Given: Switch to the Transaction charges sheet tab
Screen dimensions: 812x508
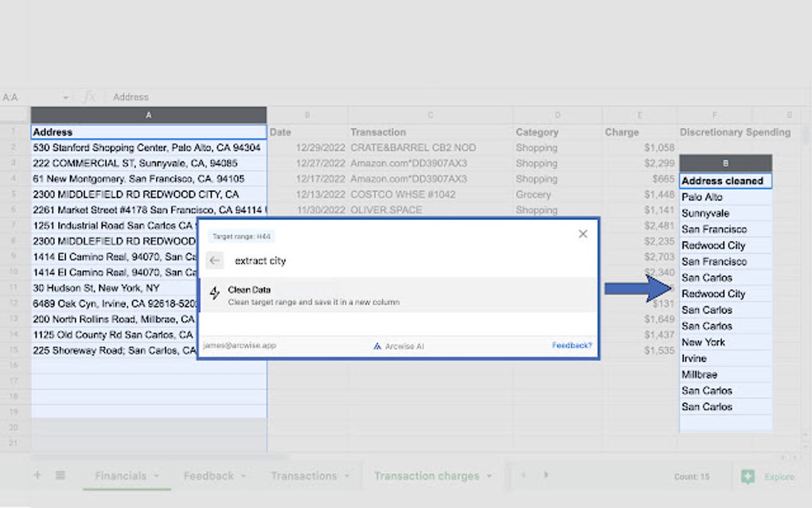Looking at the screenshot, I should click(426, 475).
